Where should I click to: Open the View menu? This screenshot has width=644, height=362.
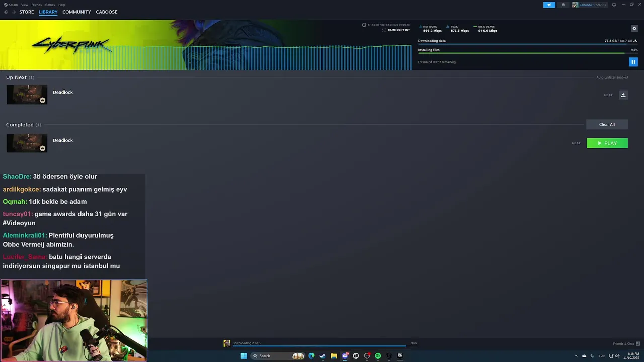tap(25, 5)
